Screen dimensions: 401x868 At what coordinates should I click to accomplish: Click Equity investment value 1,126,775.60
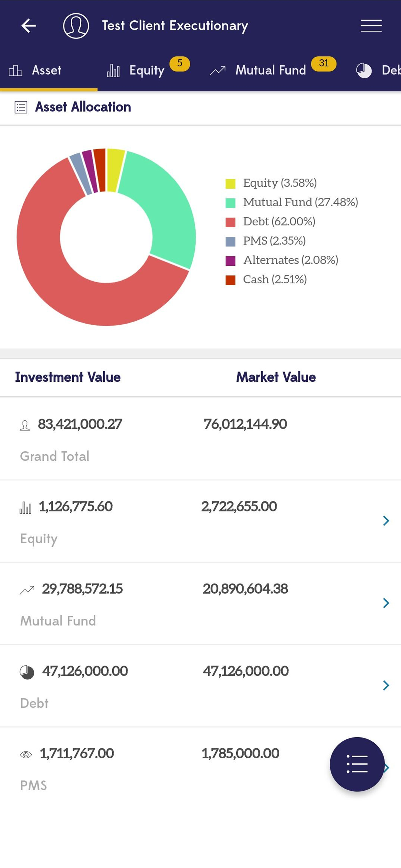point(76,506)
